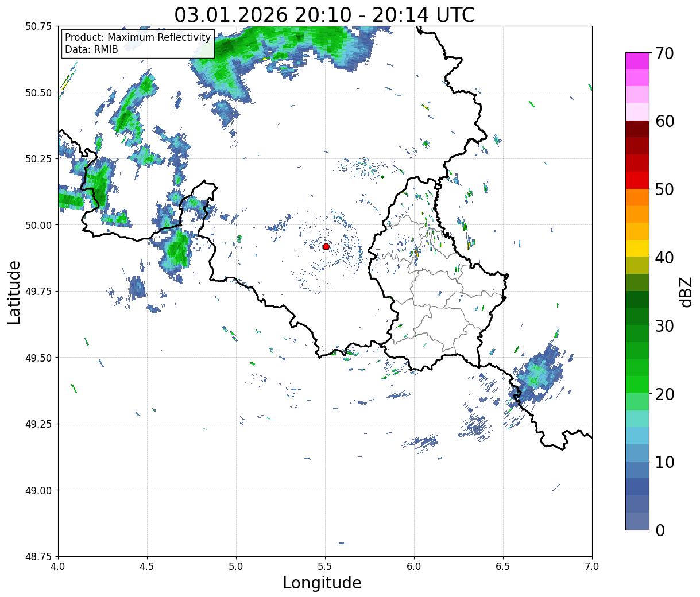The image size is (700, 597).
Task: Click the 'dBZ' colorbar label
Action: pos(686,292)
